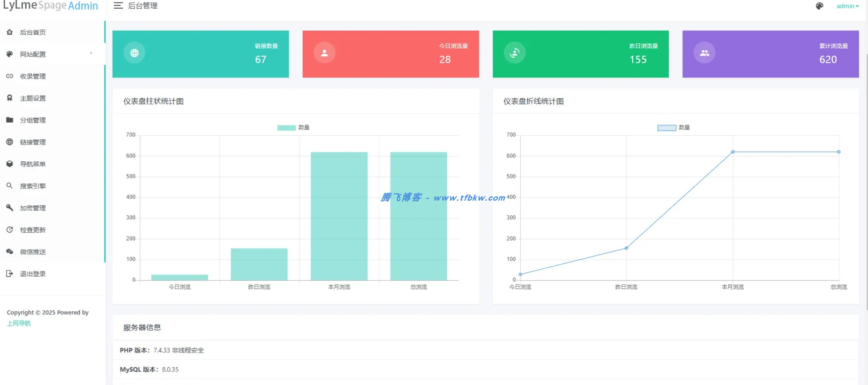Expand the 网站配置 submenu chevron
The image size is (868, 385).
point(91,53)
